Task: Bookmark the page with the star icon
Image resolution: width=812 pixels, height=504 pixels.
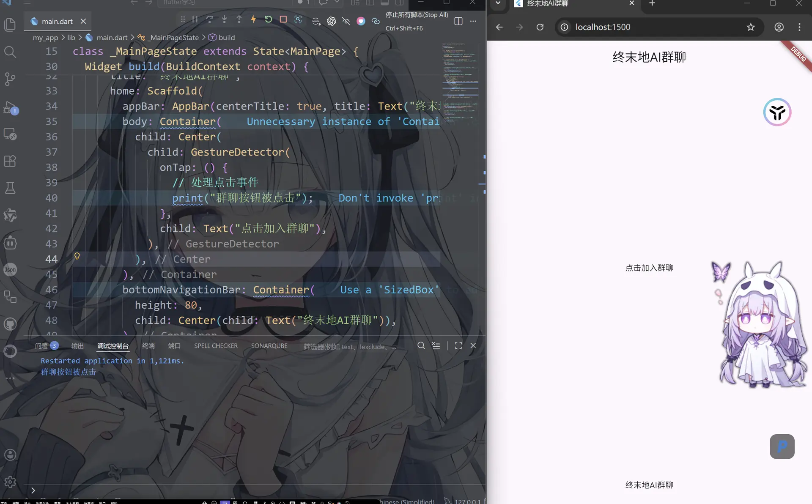Action: pos(751,27)
